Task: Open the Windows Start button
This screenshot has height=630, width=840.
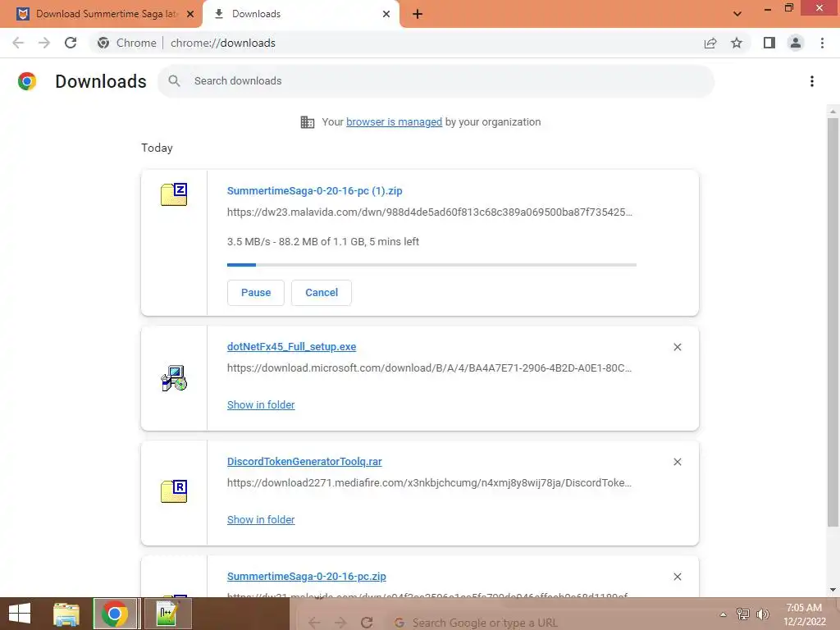Action: (20, 614)
